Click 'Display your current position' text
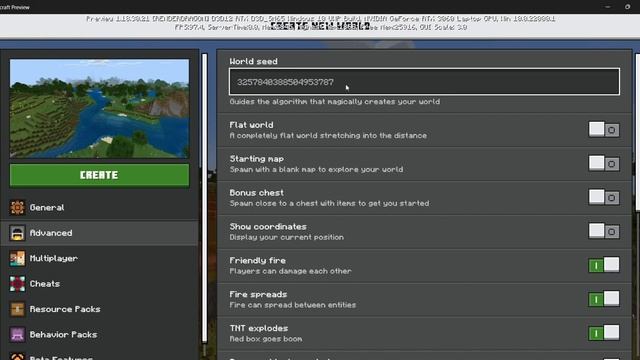 pyautogui.click(x=287, y=237)
